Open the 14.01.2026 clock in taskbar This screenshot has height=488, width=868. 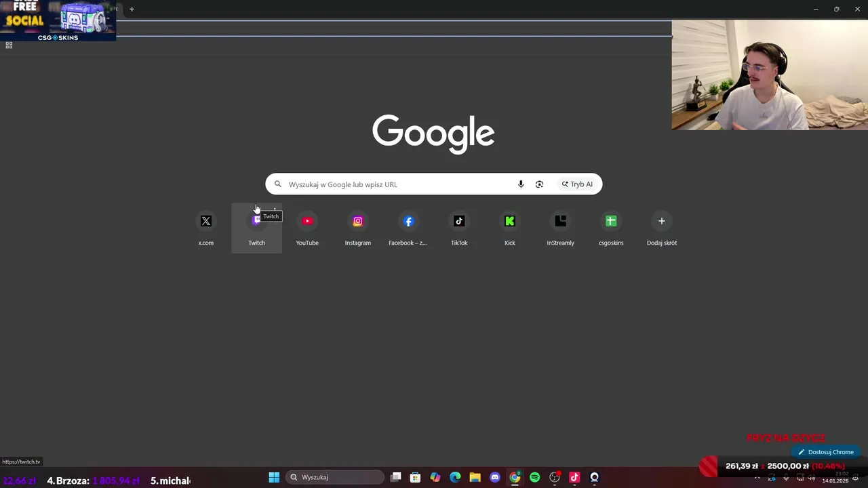(x=835, y=477)
